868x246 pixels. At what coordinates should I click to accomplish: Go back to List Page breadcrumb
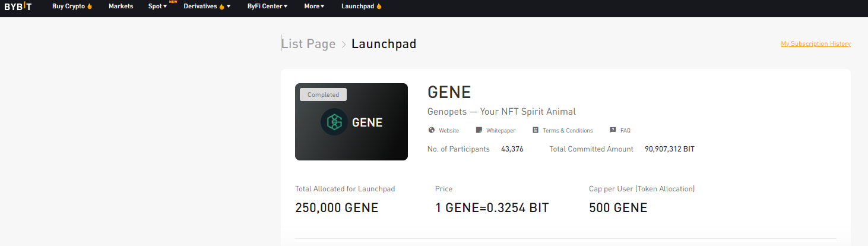coord(308,44)
